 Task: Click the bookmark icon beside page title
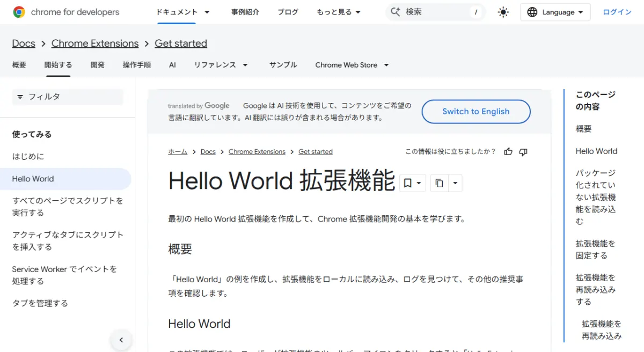click(x=407, y=183)
